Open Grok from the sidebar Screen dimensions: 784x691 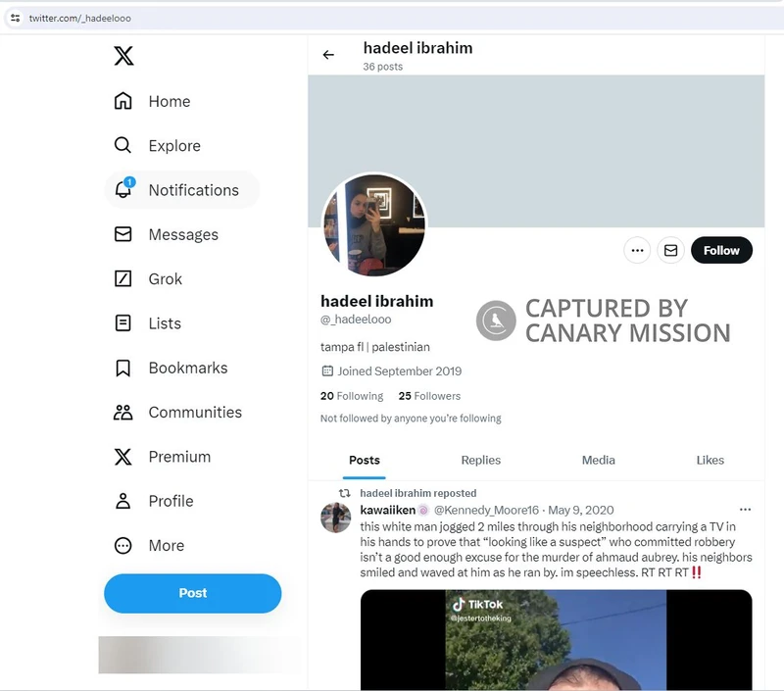(x=123, y=278)
